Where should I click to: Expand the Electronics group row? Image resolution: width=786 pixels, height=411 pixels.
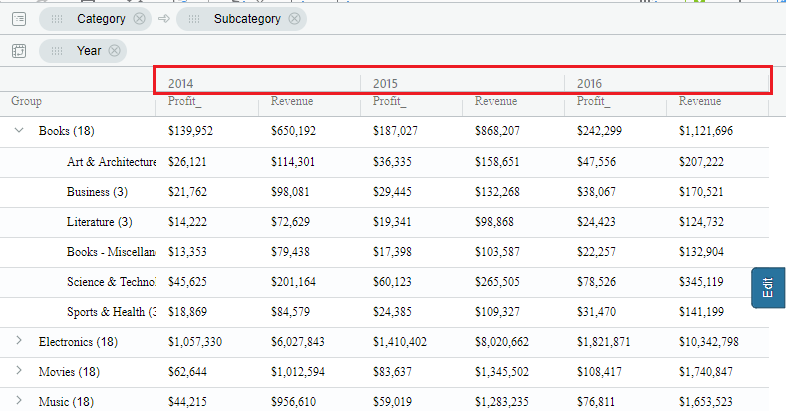click(x=19, y=340)
